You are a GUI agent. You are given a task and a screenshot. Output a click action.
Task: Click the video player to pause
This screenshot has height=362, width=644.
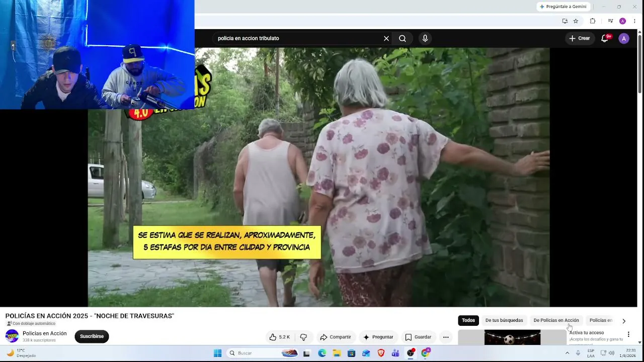tap(318, 177)
